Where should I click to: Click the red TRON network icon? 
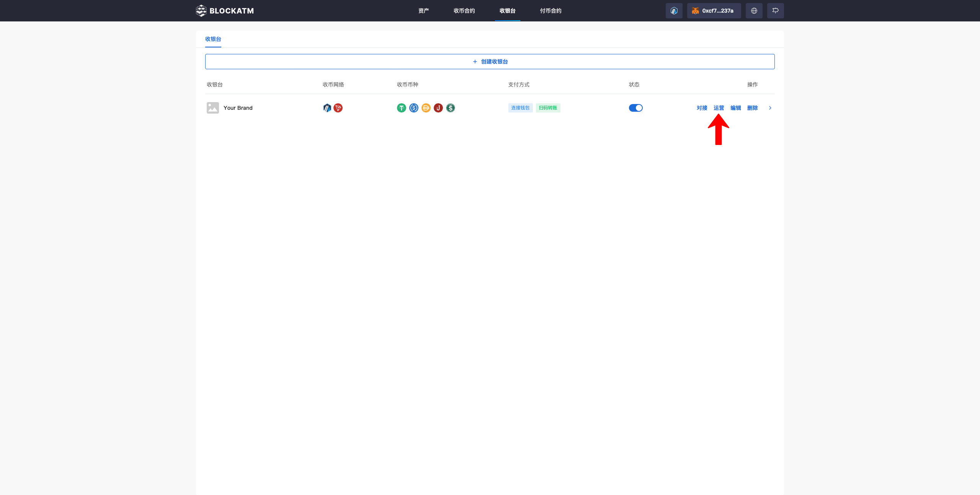pyautogui.click(x=338, y=108)
